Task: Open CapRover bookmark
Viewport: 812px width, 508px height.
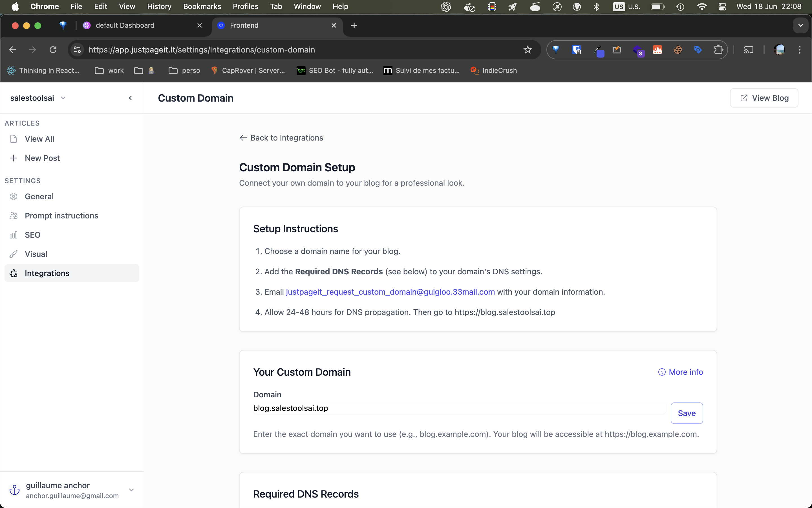Action: point(248,71)
